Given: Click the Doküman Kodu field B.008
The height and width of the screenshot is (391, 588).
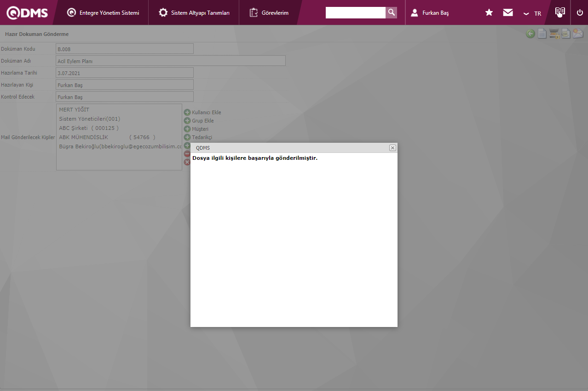Looking at the screenshot, I should (125, 49).
